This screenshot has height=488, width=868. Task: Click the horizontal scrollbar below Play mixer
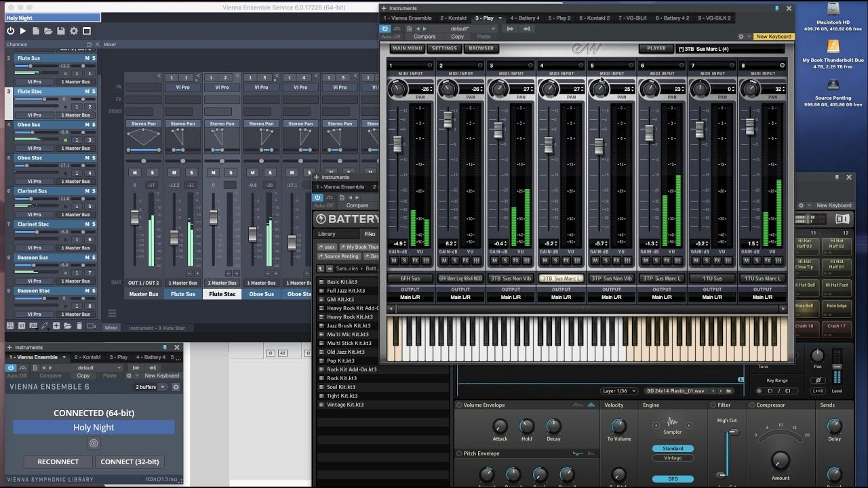(x=587, y=309)
